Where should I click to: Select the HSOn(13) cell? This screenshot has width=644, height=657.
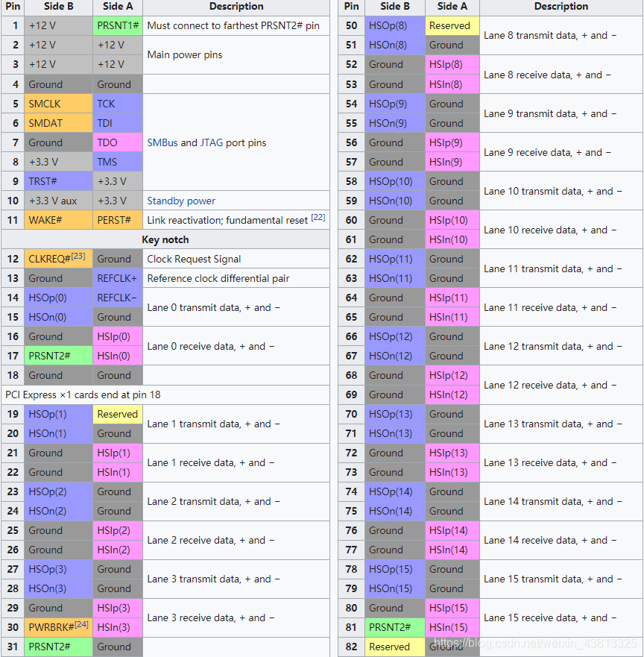tap(395, 433)
